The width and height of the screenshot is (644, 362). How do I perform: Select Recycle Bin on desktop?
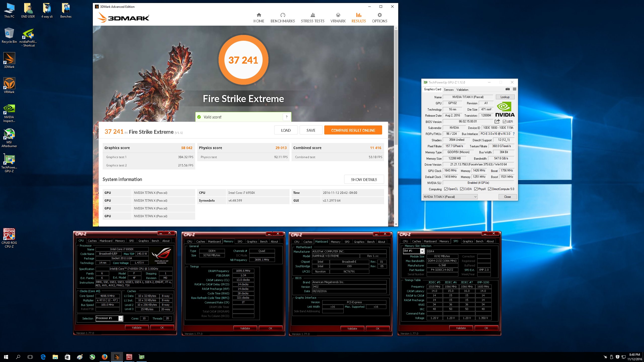[x=9, y=36]
